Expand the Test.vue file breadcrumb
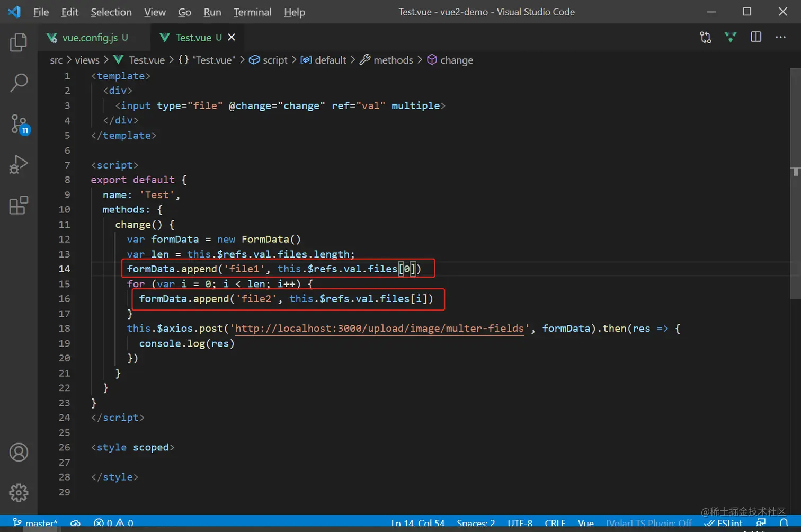The width and height of the screenshot is (801, 532). pyautogui.click(x=139, y=60)
